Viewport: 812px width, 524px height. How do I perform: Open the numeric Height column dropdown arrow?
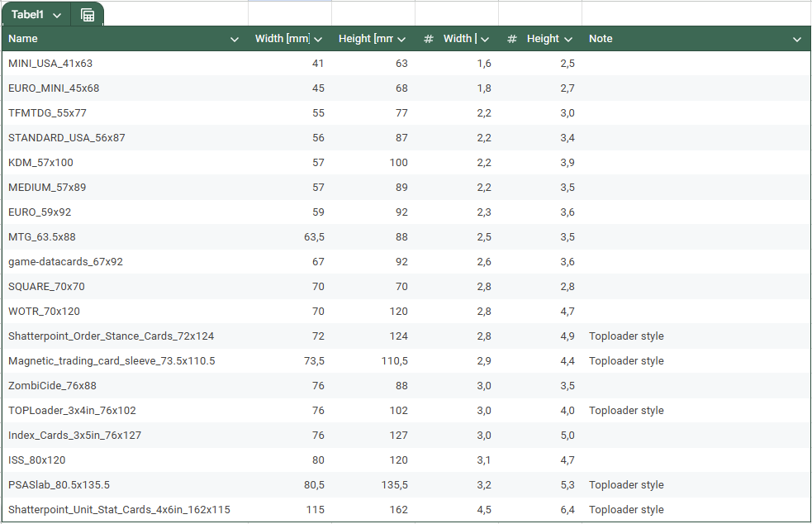tap(568, 40)
